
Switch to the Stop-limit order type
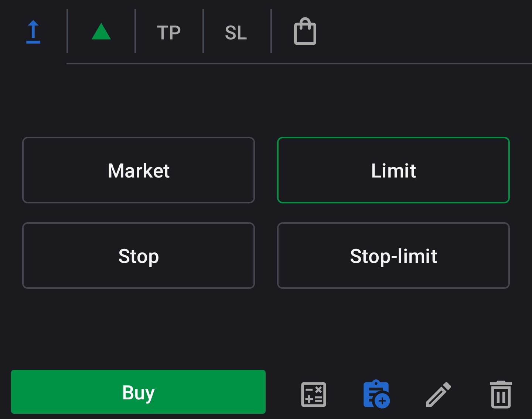393,256
